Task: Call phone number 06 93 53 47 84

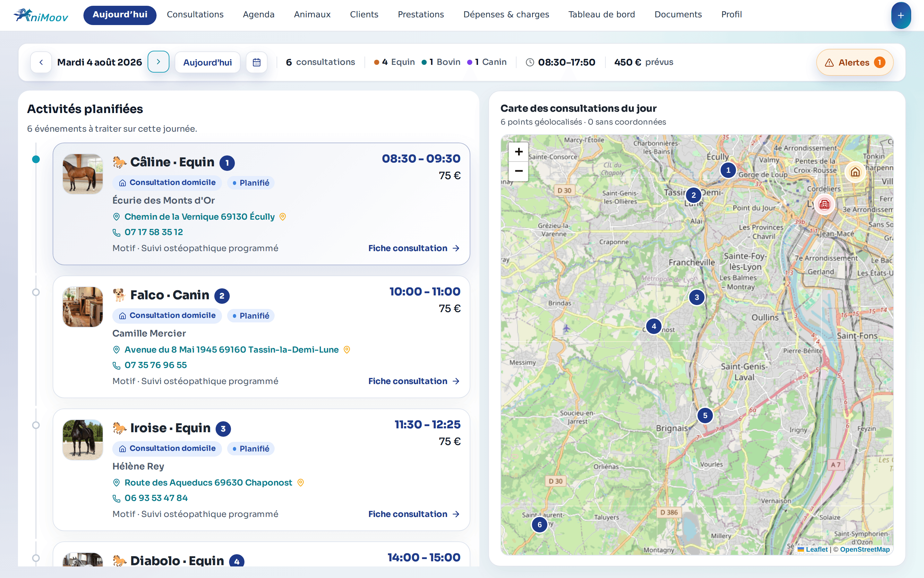Action: 156,498
